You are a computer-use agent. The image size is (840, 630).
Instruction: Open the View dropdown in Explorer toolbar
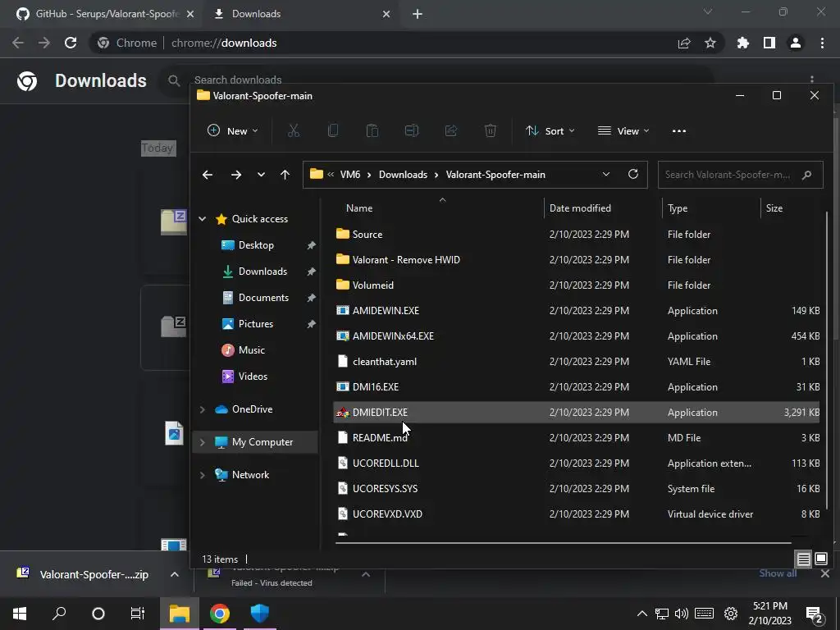pos(623,130)
